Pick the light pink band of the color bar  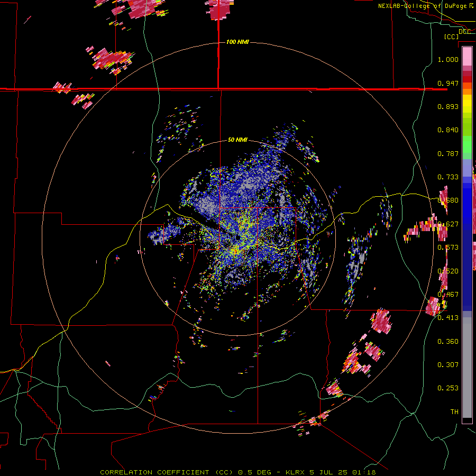click(x=467, y=56)
